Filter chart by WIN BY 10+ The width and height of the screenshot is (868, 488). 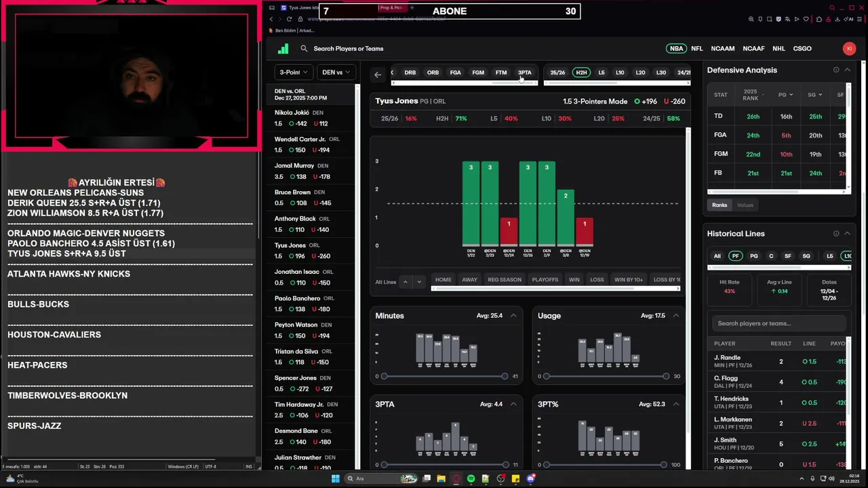629,280
